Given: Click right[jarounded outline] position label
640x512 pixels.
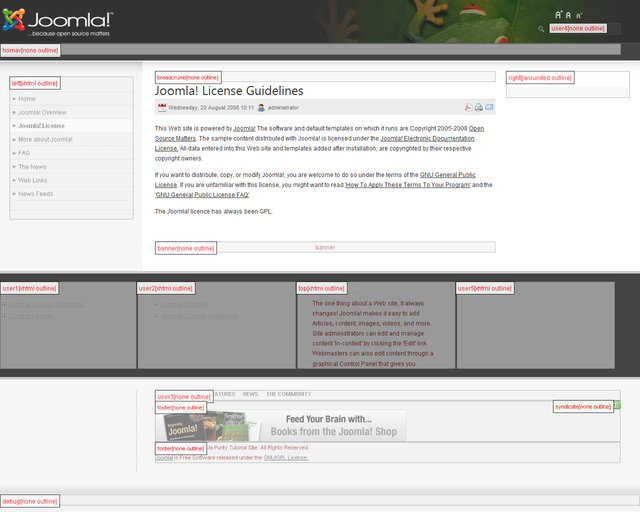Looking at the screenshot, I should click(x=540, y=78).
